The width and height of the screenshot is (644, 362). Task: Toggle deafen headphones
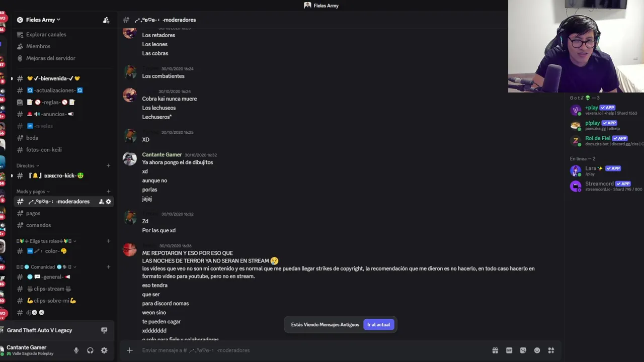coord(90,350)
